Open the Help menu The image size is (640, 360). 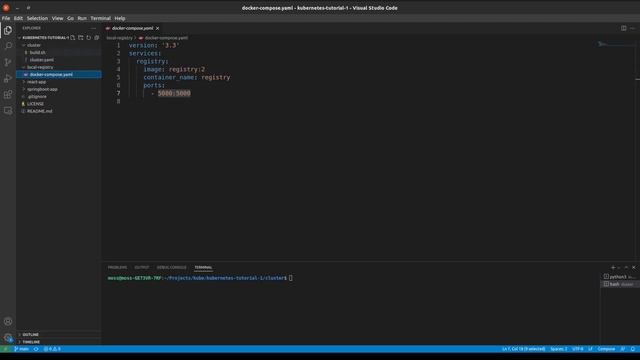point(120,18)
